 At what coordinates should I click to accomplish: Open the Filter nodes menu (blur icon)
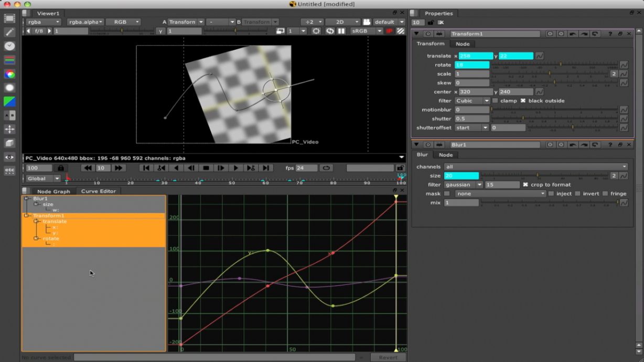[9, 87]
